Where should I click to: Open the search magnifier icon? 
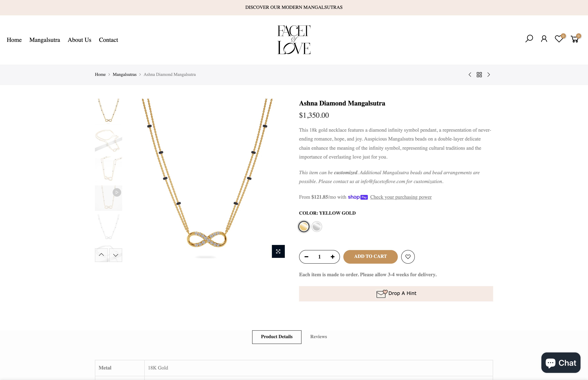[529, 39]
